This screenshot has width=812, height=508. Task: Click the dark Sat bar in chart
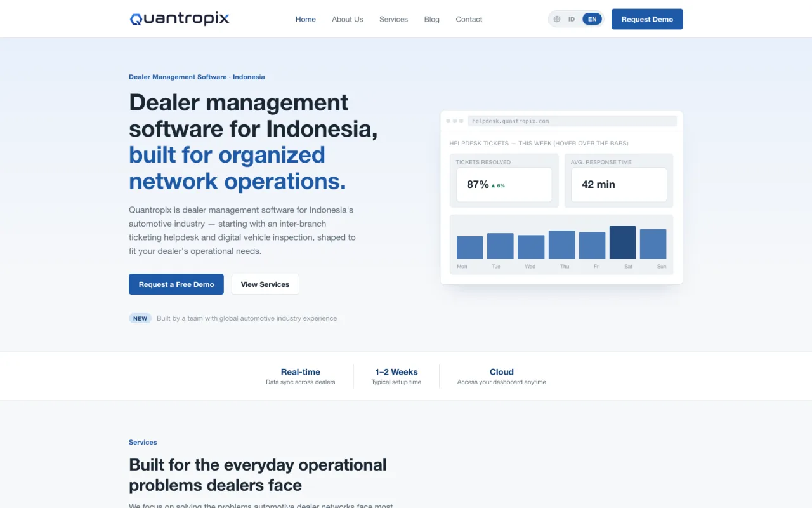622,243
